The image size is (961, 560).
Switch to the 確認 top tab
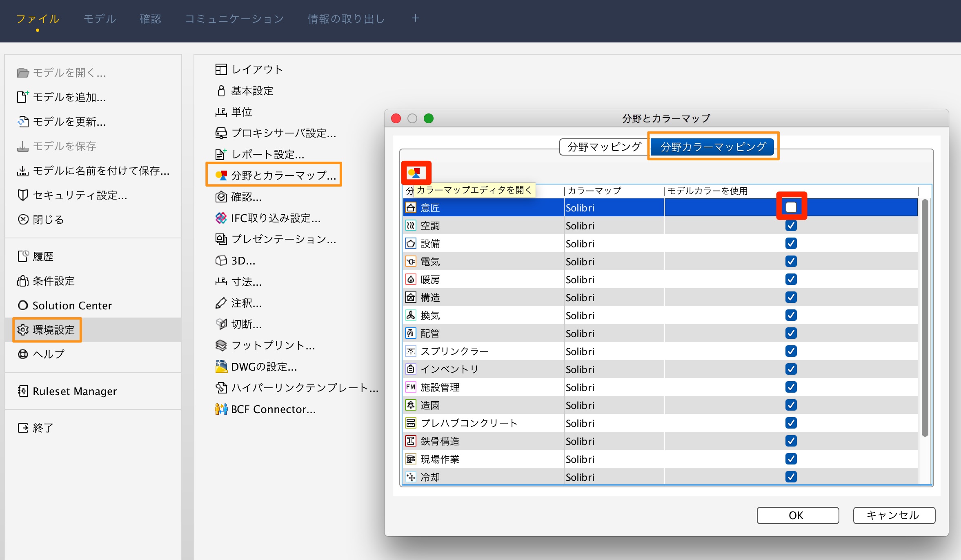pyautogui.click(x=150, y=19)
